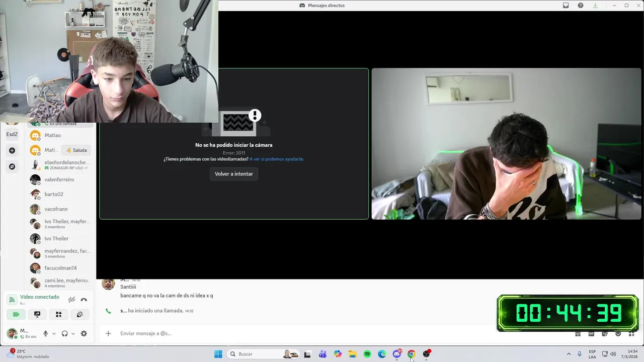Open Task View on taskbar
Image resolution: width=644 pixels, height=362 pixels.
point(307,354)
